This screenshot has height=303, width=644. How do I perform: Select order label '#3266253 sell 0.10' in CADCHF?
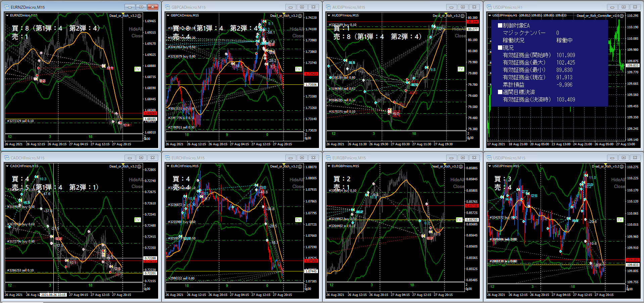20,270
